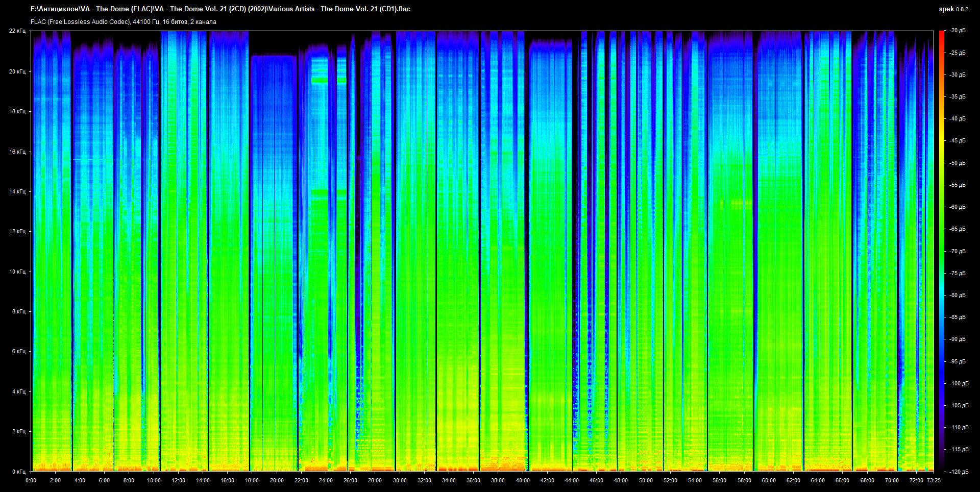Click the 10:00 time axis marker
The width and height of the screenshot is (980, 492).
pyautogui.click(x=154, y=480)
